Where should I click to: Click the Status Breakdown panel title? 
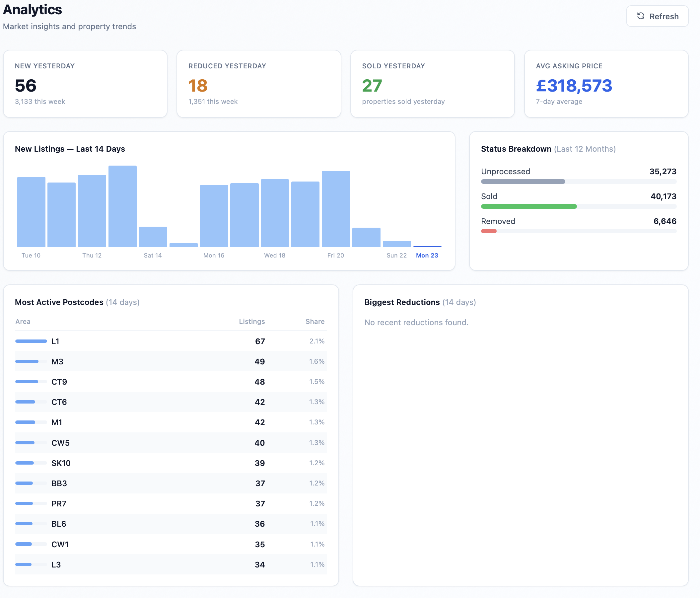coord(516,149)
